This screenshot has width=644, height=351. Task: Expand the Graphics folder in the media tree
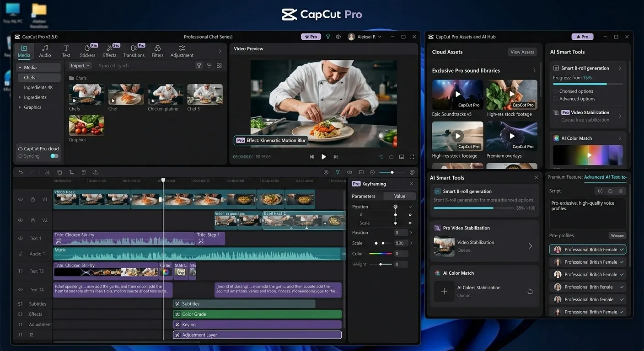click(x=20, y=107)
